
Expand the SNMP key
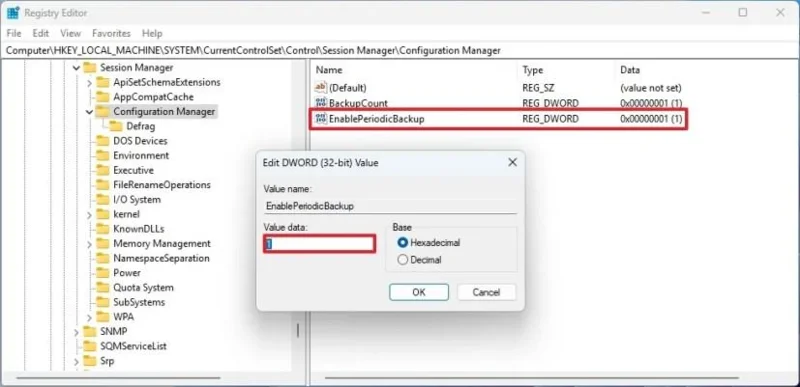pos(76,331)
